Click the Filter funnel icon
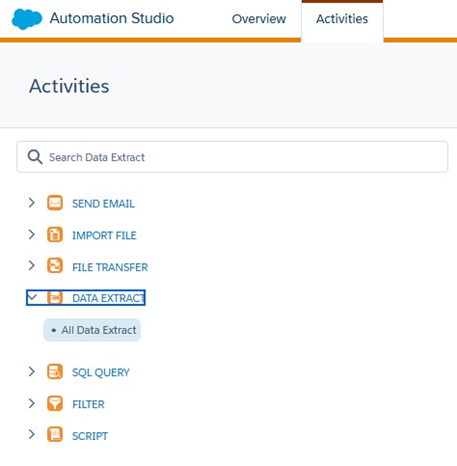Screen dimensions: 457x466 [x=55, y=403]
